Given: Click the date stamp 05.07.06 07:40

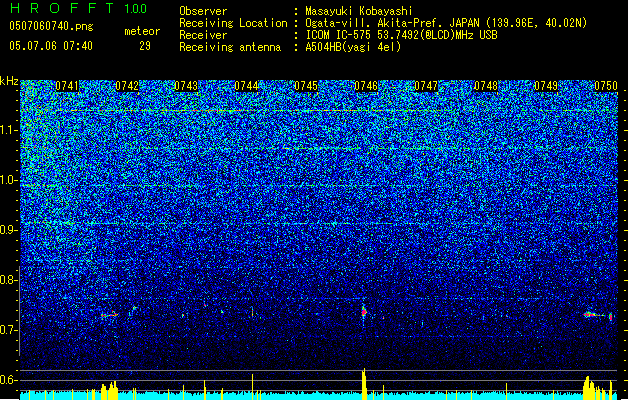Looking at the screenshot, I should (51, 45).
